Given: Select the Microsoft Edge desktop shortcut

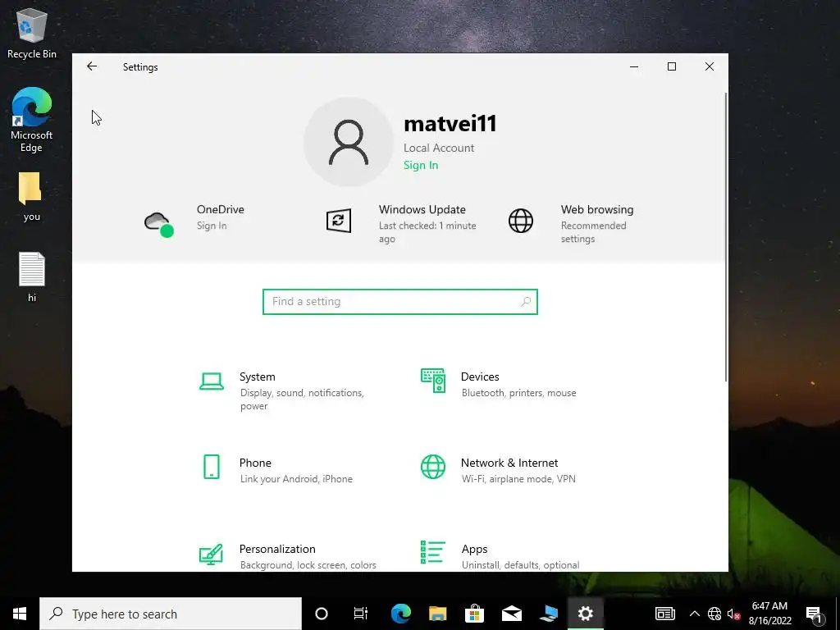Looking at the screenshot, I should pos(32,120).
